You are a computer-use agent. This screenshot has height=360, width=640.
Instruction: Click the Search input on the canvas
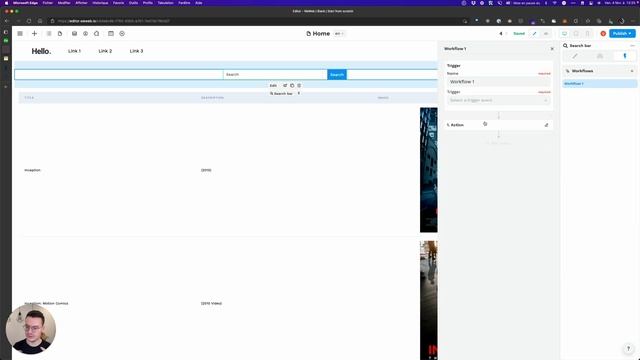(275, 74)
